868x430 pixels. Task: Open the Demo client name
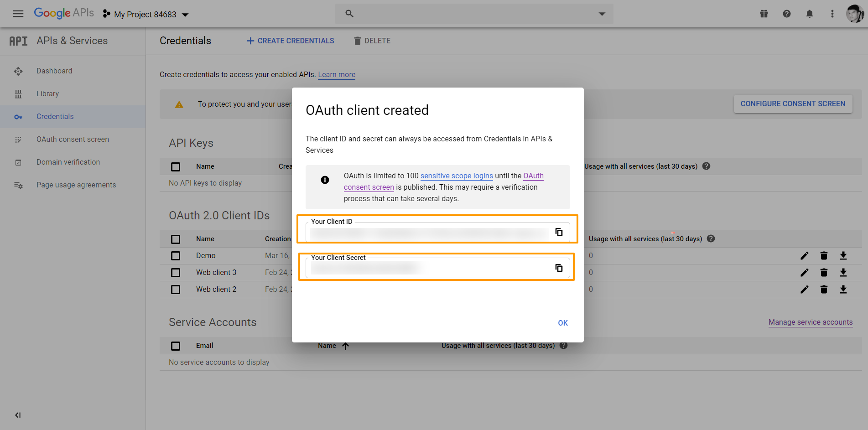tap(206, 256)
